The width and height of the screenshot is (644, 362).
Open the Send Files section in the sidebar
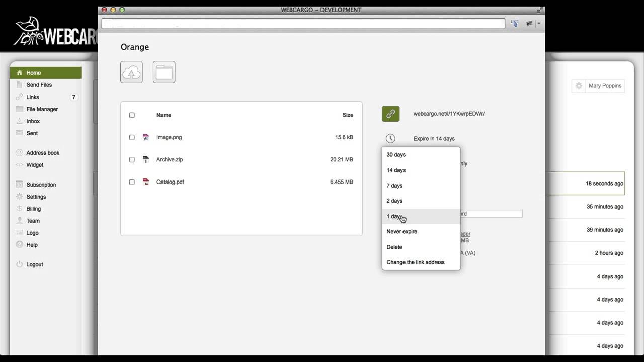[39, 85]
